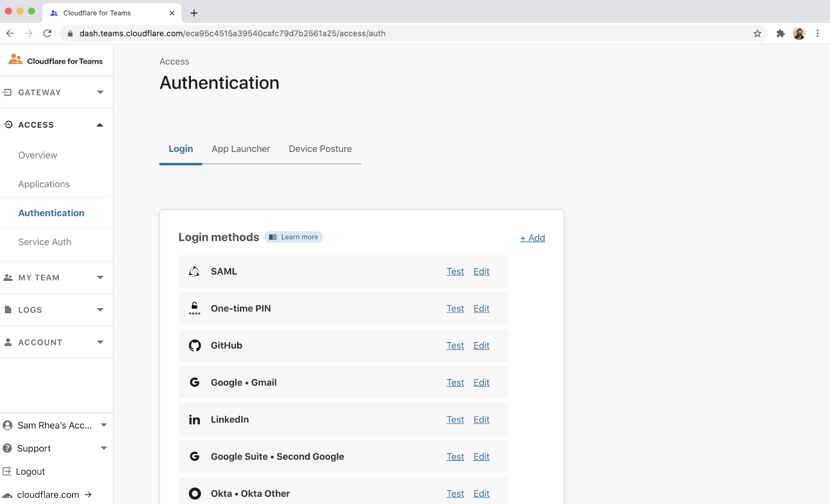
Task: Test the Google Gmail login
Action: coord(455,382)
